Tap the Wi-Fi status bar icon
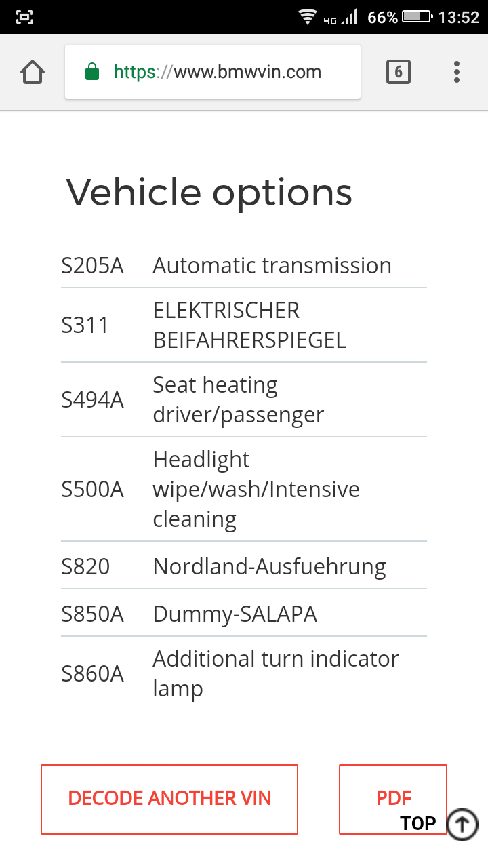This screenshot has height=868, width=488. click(308, 17)
